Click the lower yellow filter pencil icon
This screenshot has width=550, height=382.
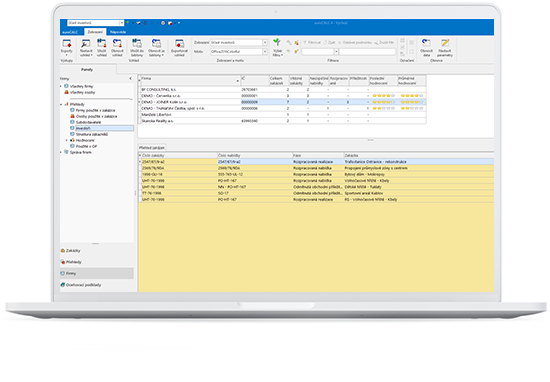(296, 52)
